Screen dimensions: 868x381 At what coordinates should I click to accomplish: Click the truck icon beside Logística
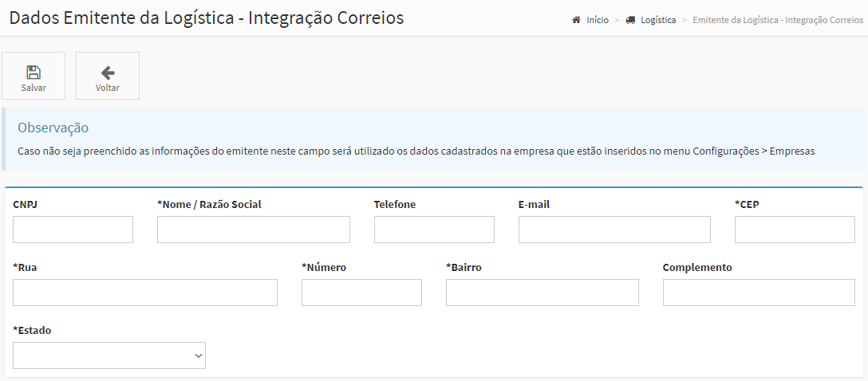(x=630, y=20)
